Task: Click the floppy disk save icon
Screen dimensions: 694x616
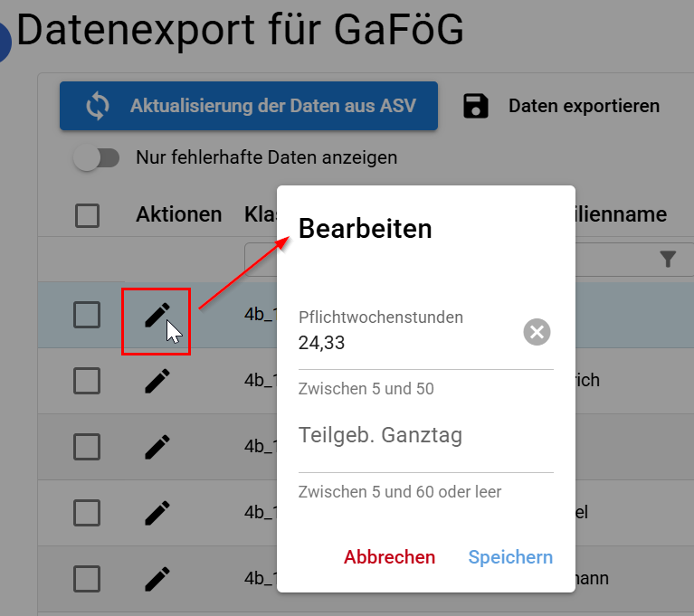Action: point(476,106)
